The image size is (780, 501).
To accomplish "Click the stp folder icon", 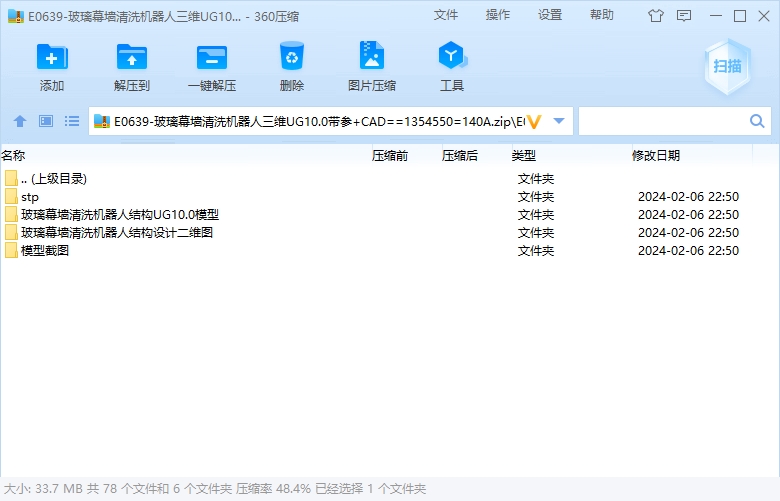I will point(11,196).
